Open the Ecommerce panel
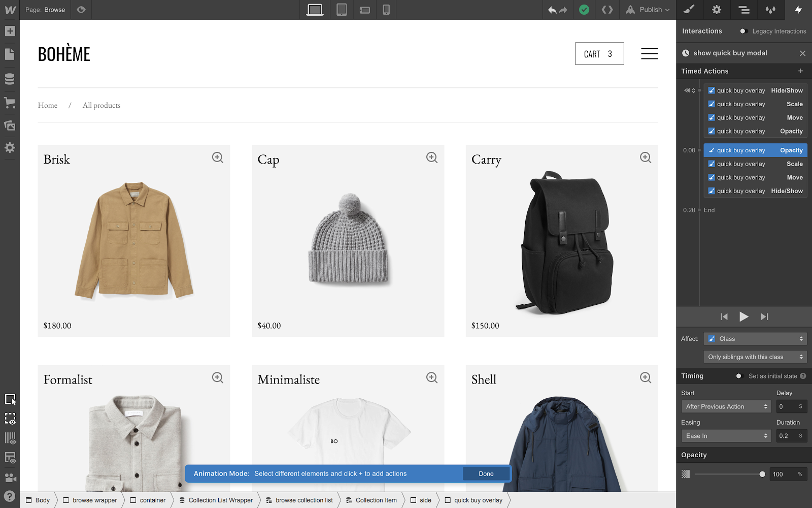The height and width of the screenshot is (508, 812). click(x=10, y=102)
